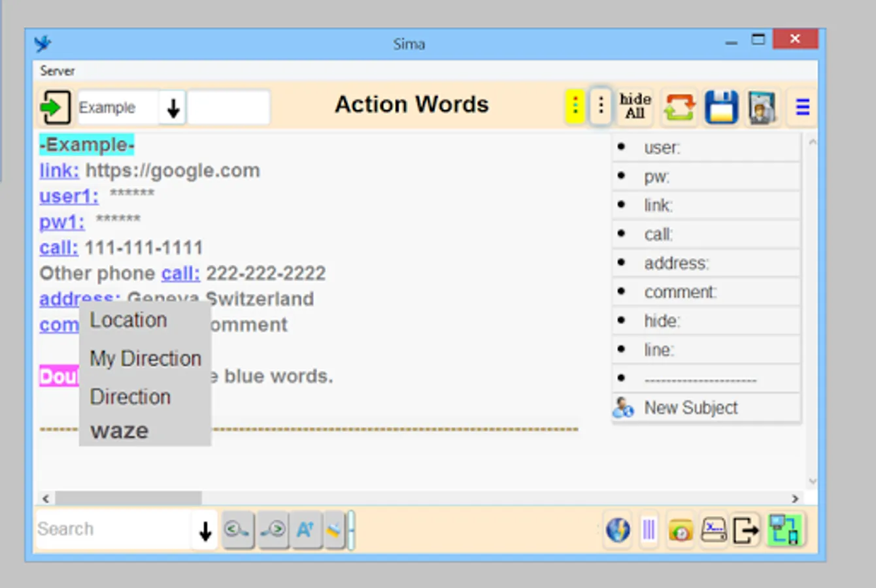Insert call: from the word list
Screen dimensions: 876x588
click(707, 234)
